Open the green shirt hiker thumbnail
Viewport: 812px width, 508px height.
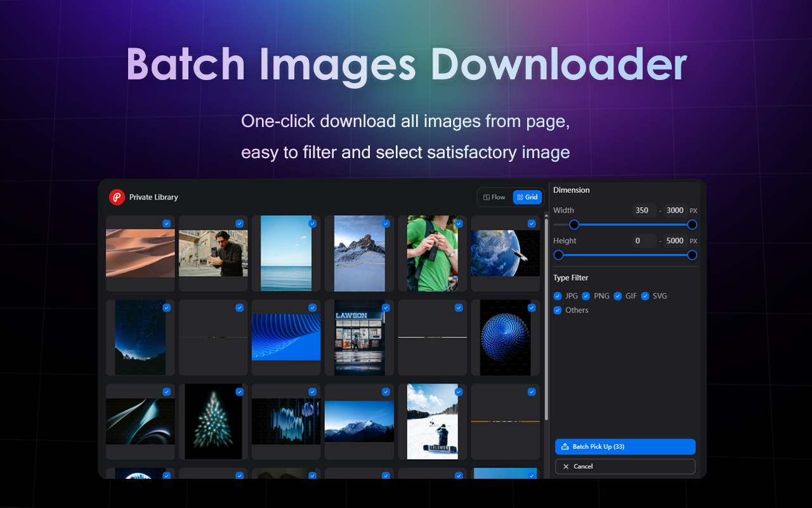point(432,253)
